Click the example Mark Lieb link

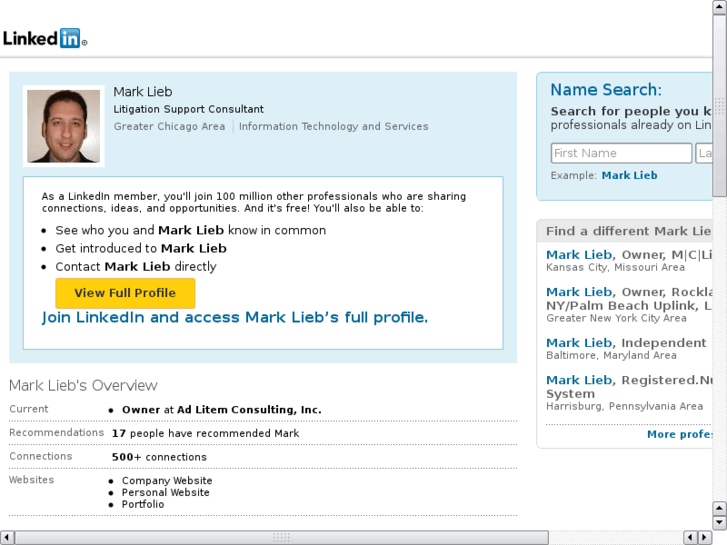(629, 175)
